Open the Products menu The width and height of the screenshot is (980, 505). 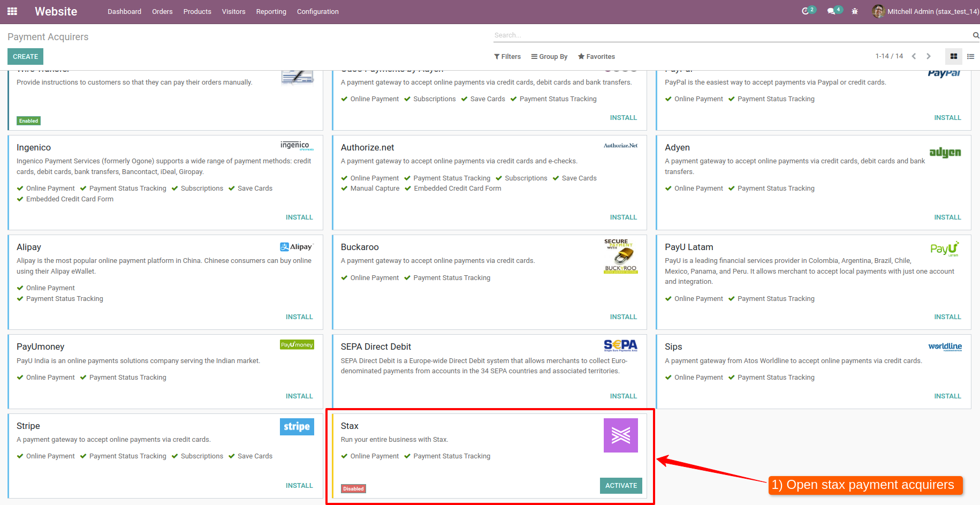click(197, 11)
